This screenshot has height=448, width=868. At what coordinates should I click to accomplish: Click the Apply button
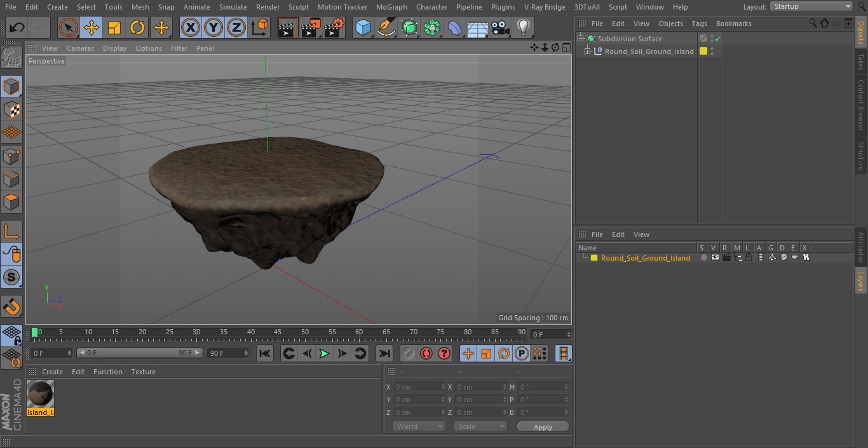543,427
